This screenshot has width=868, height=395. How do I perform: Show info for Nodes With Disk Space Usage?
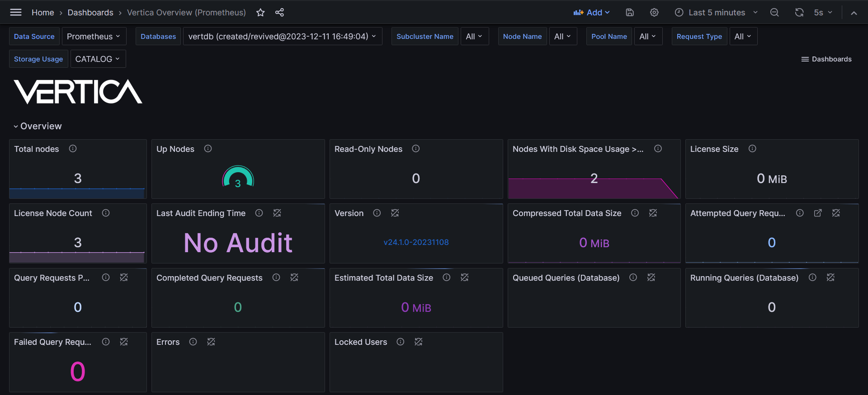tap(658, 149)
